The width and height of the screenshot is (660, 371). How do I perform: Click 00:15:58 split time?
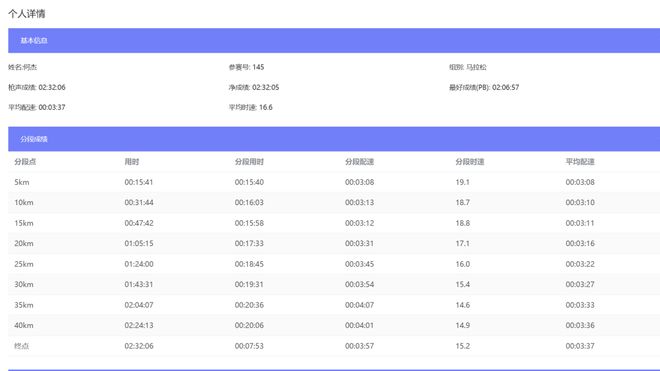[x=249, y=223]
